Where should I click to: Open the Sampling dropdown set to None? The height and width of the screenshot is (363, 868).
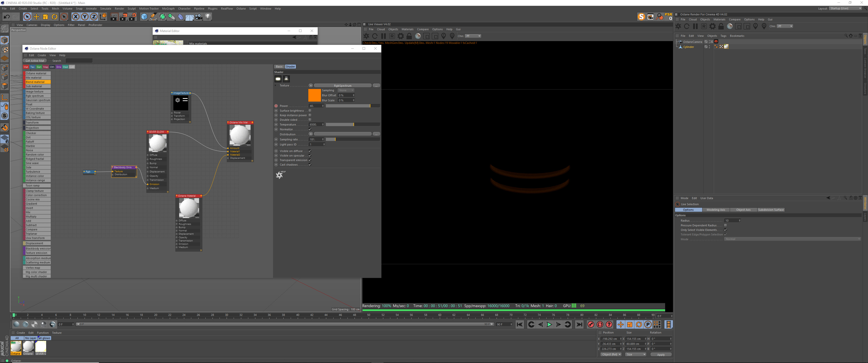[346, 90]
